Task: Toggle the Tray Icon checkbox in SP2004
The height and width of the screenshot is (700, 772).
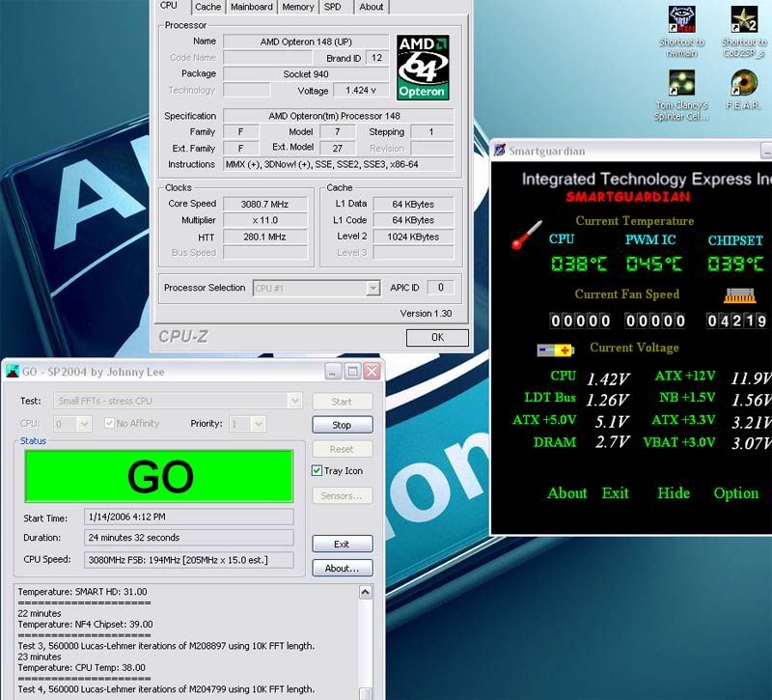Action: tap(317, 470)
